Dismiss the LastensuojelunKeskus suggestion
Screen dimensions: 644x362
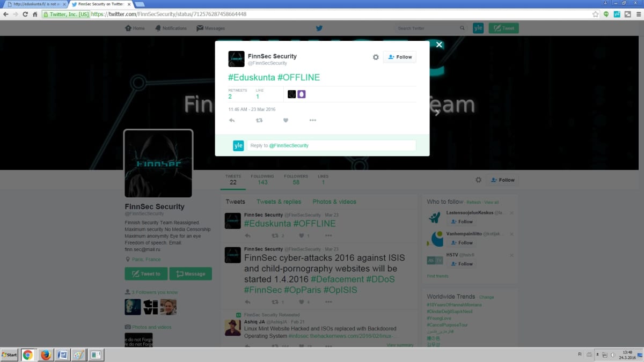[x=511, y=213]
